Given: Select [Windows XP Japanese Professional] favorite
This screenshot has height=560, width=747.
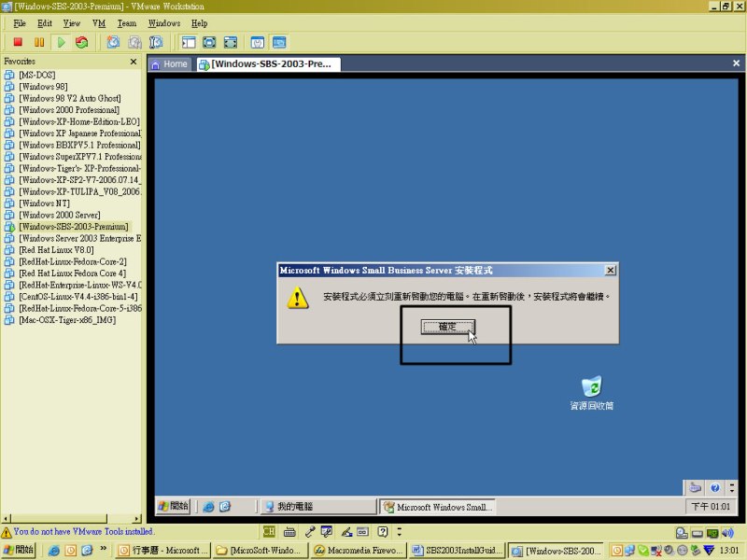Looking at the screenshot, I should pos(80,133).
